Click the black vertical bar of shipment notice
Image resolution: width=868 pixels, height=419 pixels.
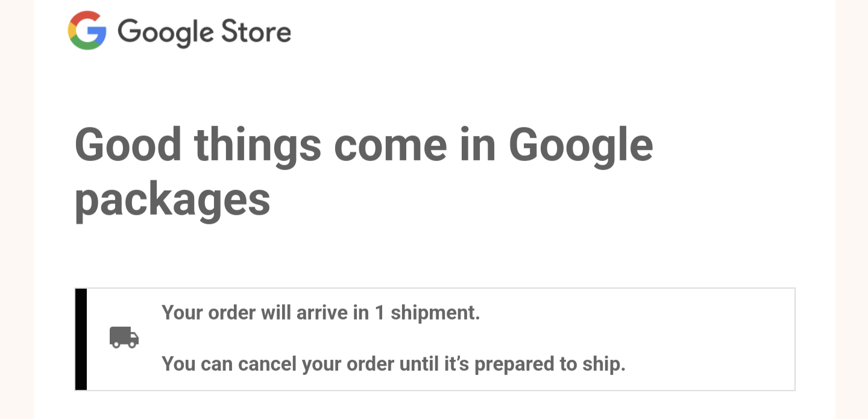(81, 339)
